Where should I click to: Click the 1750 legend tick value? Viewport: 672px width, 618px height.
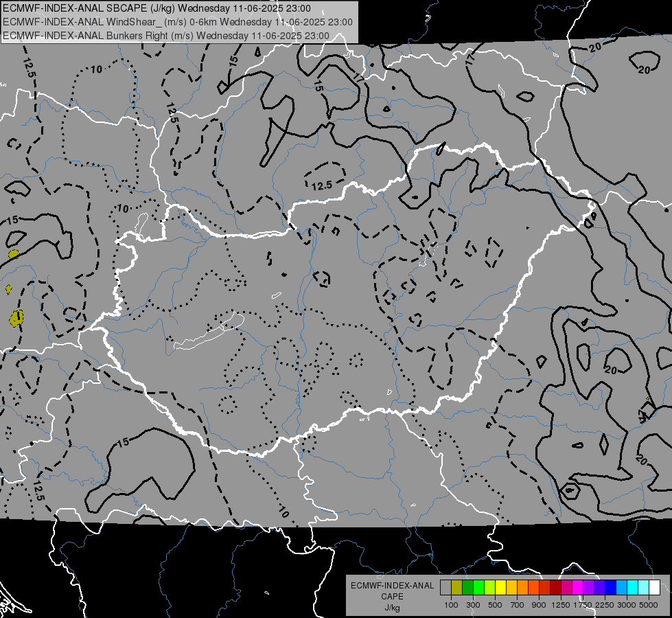click(x=583, y=605)
